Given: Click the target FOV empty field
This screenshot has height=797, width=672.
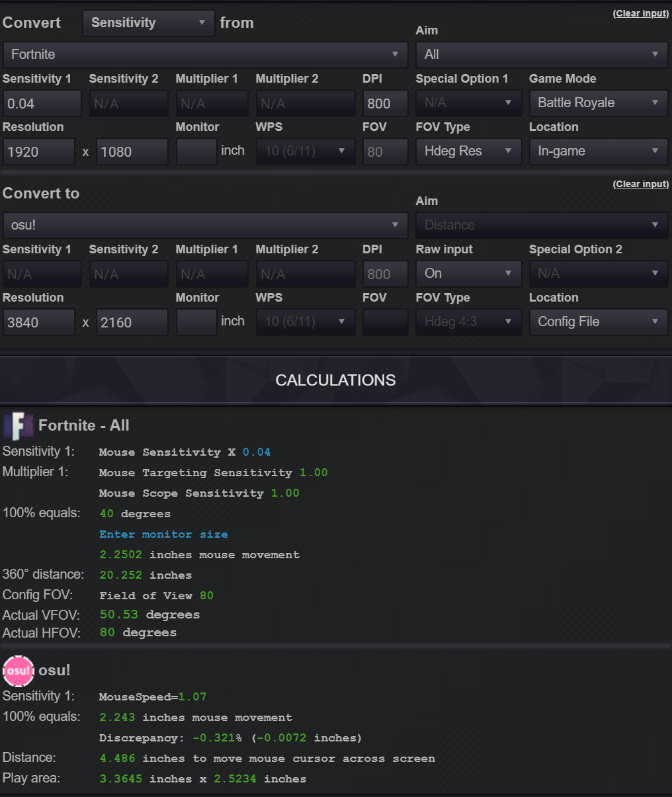Looking at the screenshot, I should click(x=385, y=323).
